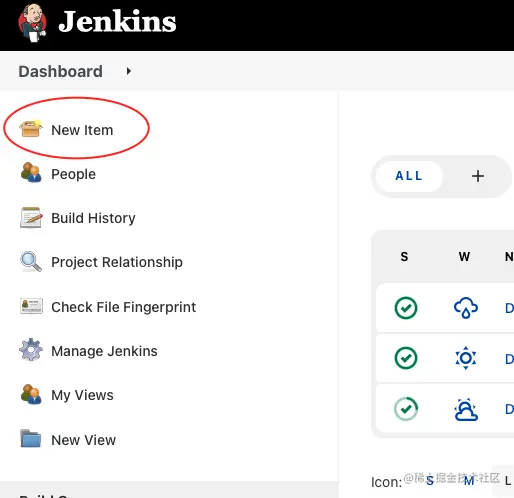
Task: Add a new view with plus tab
Action: (x=478, y=176)
